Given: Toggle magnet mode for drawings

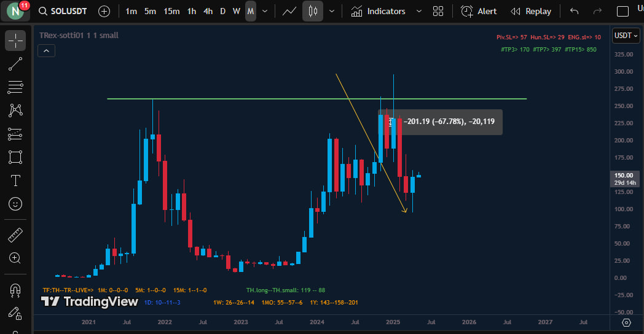Looking at the screenshot, I should (15, 290).
